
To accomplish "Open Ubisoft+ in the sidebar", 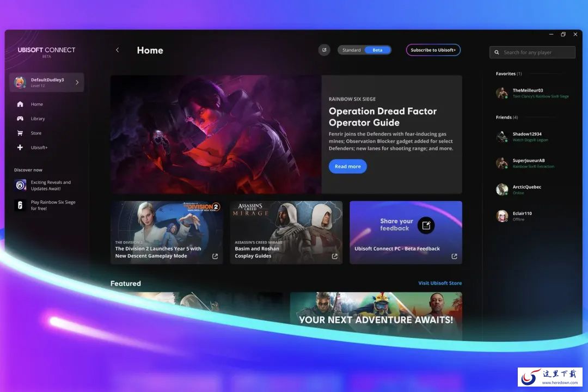I will coord(39,148).
